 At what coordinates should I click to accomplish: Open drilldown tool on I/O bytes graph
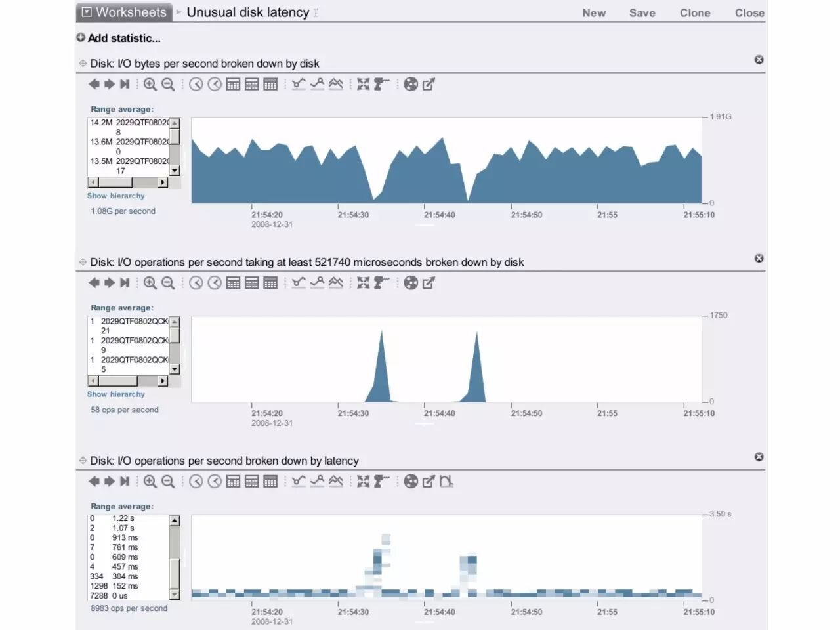(381, 84)
